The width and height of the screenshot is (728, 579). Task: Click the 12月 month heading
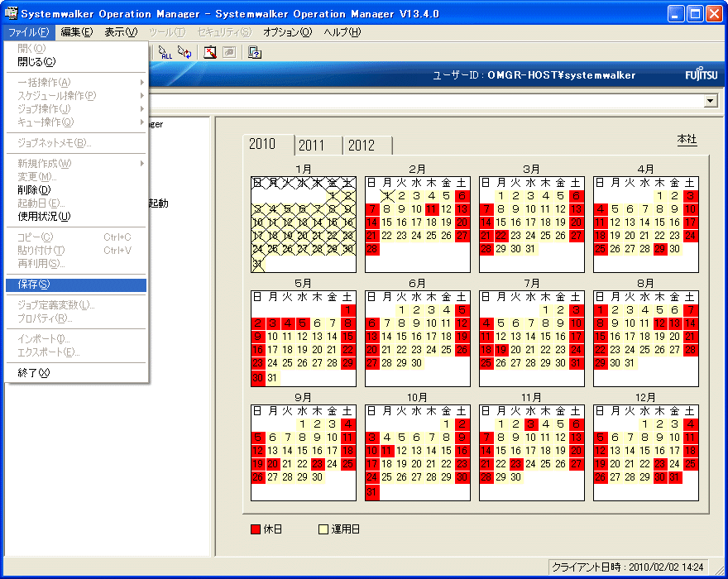tap(645, 398)
